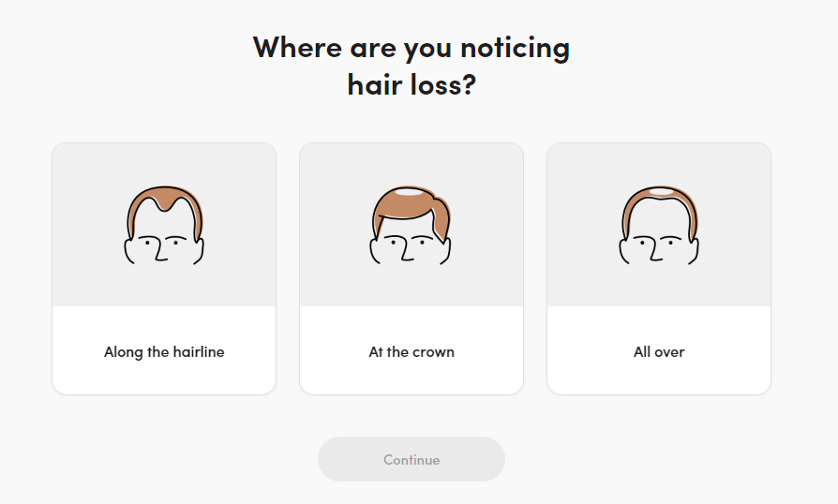Select the "At the crown" option
Screen dimensions: 838x504
(x=412, y=352)
